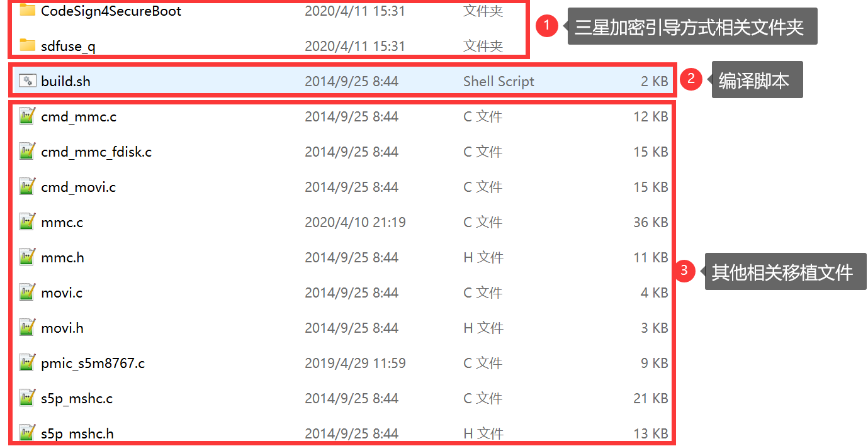Click the CodeSign4SecureBoot folder icon
The width and height of the screenshot is (868, 446).
(x=27, y=11)
